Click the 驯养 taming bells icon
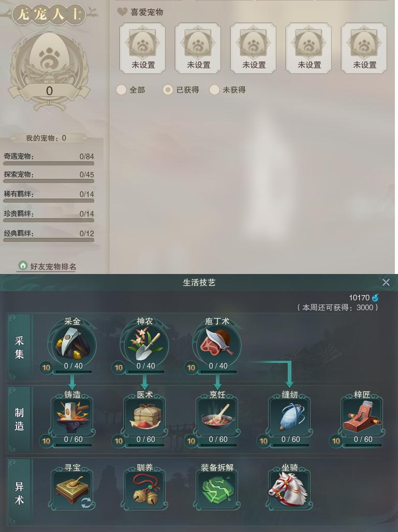 [145, 489]
